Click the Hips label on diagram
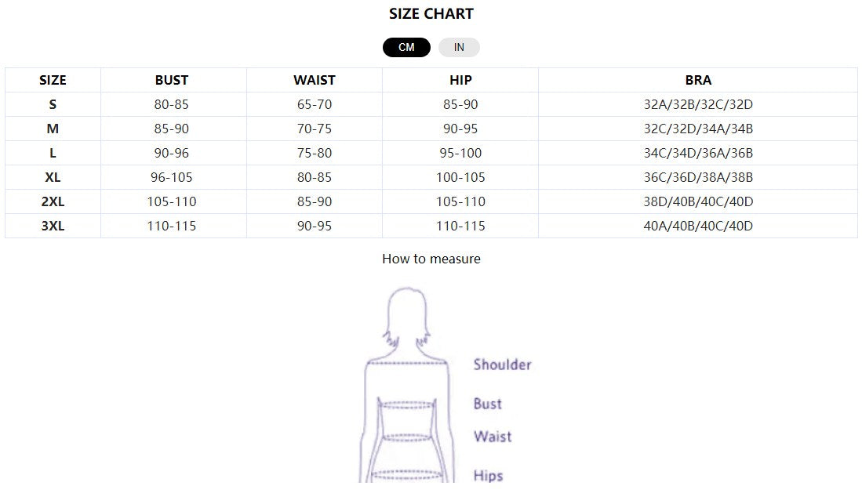Viewport: 862px width, 504px height. click(x=488, y=475)
